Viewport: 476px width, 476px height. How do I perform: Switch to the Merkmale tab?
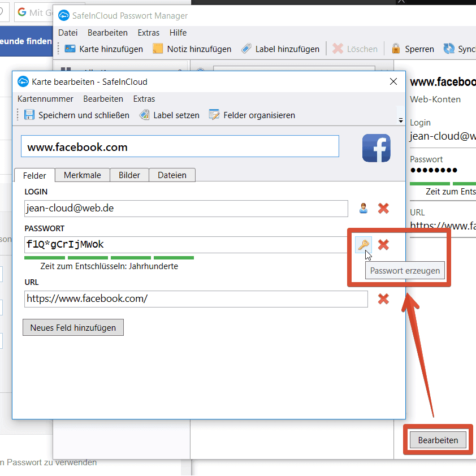point(83,175)
